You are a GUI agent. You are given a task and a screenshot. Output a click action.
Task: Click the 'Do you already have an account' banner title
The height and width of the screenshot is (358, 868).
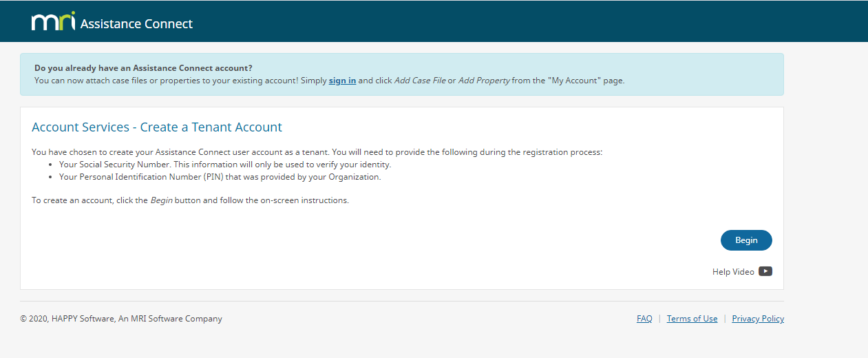click(143, 68)
